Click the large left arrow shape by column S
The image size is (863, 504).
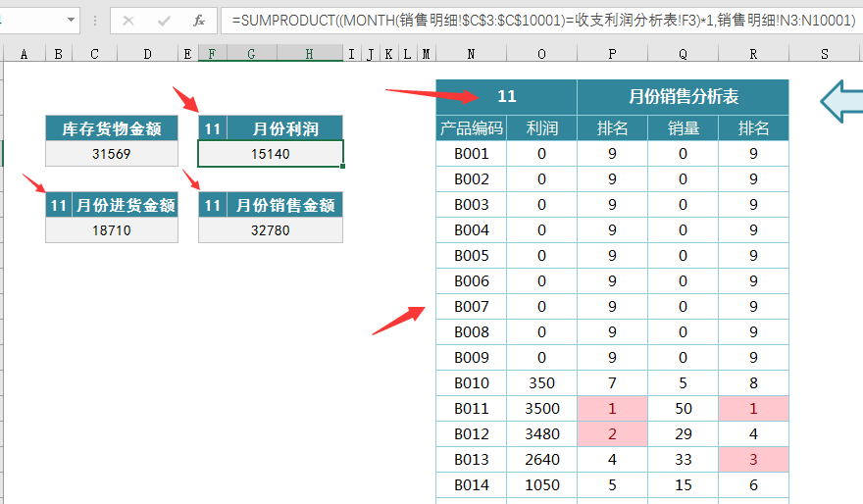click(x=841, y=101)
